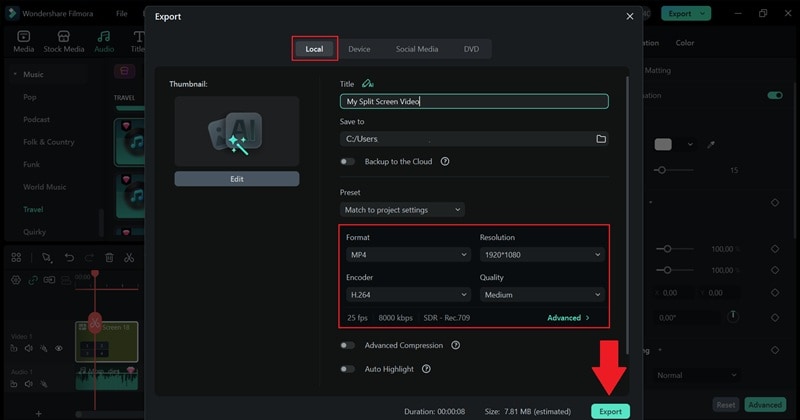Image resolution: width=800 pixels, height=420 pixels.
Task: Pick color with the eyedropper icon
Action: click(x=711, y=145)
